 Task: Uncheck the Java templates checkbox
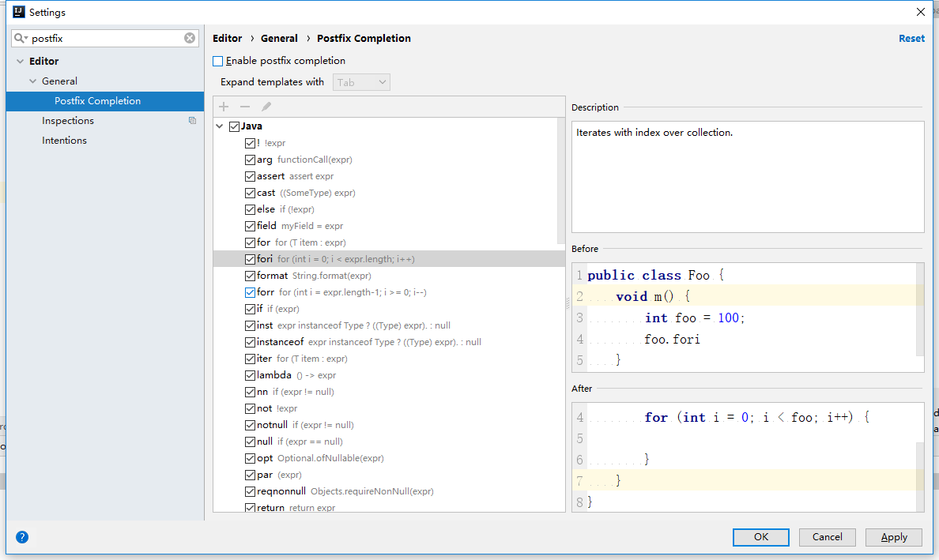(233, 126)
